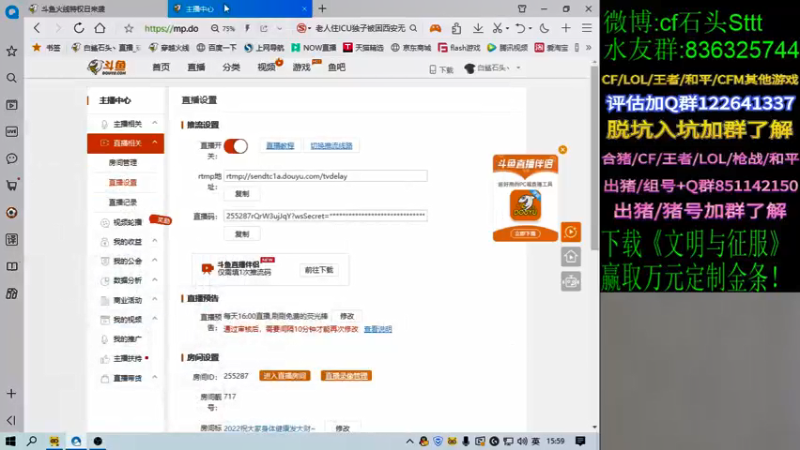Screen dimensions: 800x450
Task: Go to browser home page icon
Action: (100, 28)
